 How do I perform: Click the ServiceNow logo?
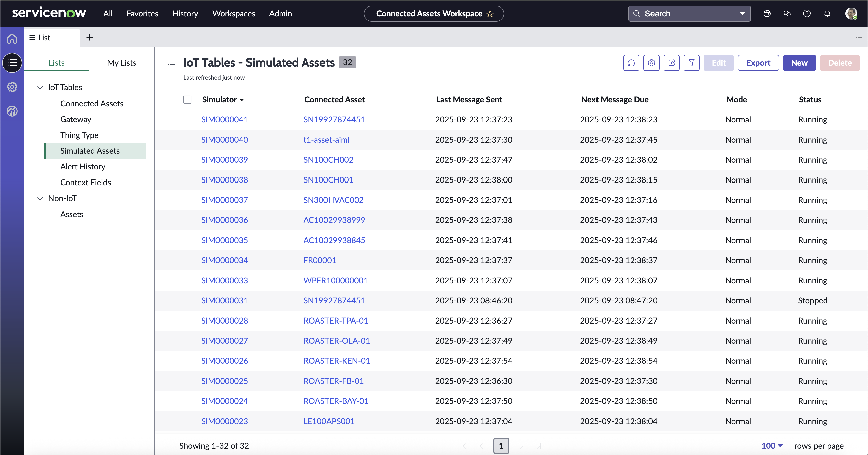(x=49, y=13)
